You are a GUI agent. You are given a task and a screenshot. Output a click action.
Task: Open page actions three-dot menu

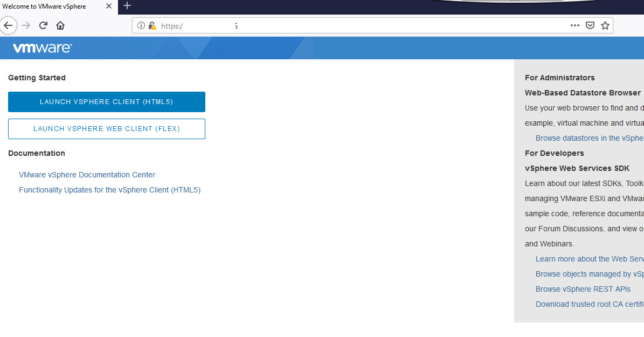pyautogui.click(x=574, y=25)
